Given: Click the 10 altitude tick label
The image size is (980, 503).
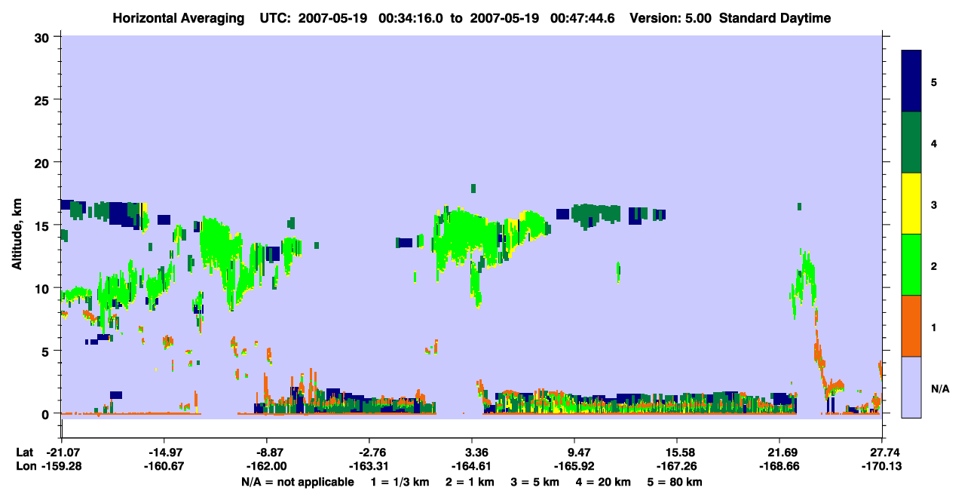Looking at the screenshot, I should [x=44, y=288].
